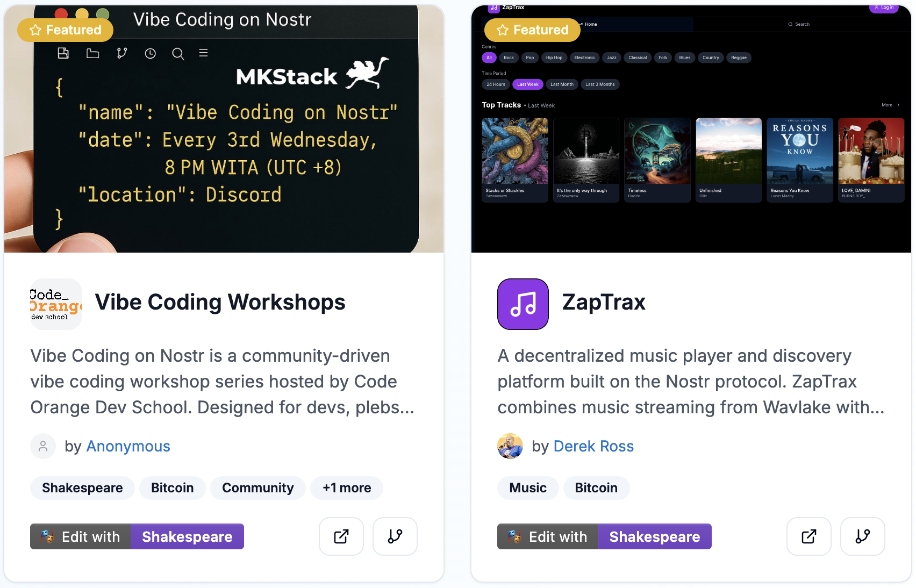Viewport: 916px width, 588px height.
Task: Select Pop genre in ZapTrax preview
Action: pos(530,58)
